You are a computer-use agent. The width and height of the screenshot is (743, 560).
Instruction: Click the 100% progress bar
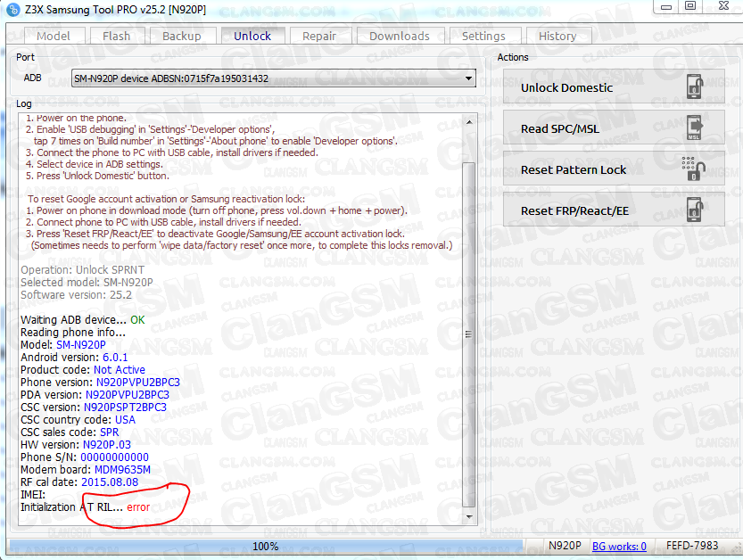266,547
